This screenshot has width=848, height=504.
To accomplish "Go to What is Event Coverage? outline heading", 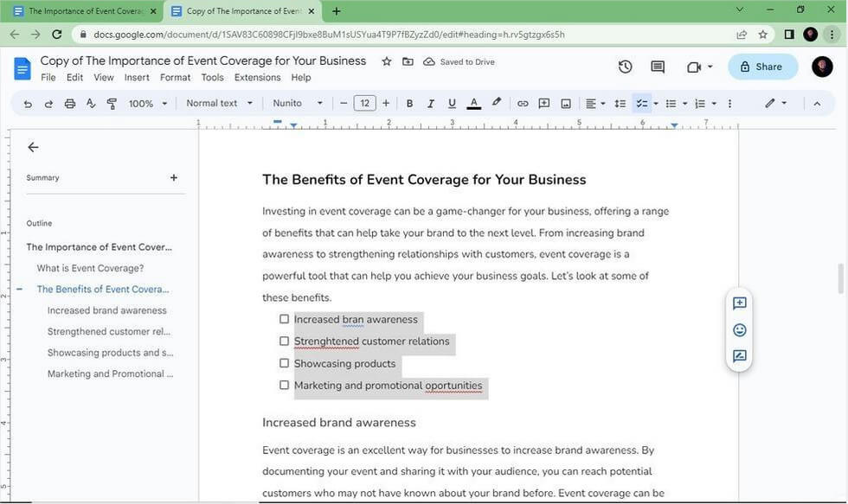I will tap(90, 268).
